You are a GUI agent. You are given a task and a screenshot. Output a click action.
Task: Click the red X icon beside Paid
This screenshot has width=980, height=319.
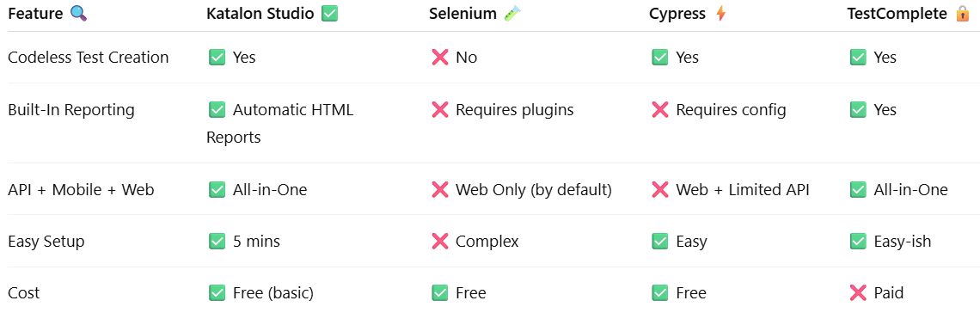858,292
